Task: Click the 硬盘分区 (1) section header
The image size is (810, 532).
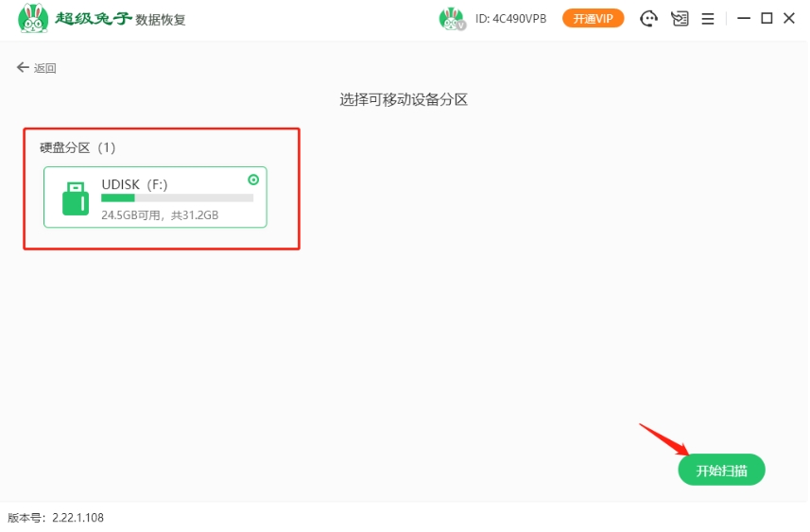Action: coord(78,147)
